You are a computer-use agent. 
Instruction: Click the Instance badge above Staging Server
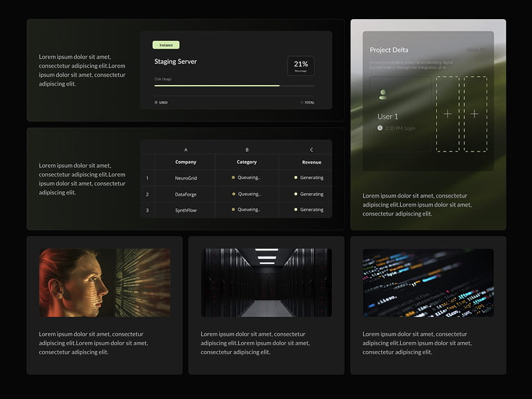click(166, 45)
